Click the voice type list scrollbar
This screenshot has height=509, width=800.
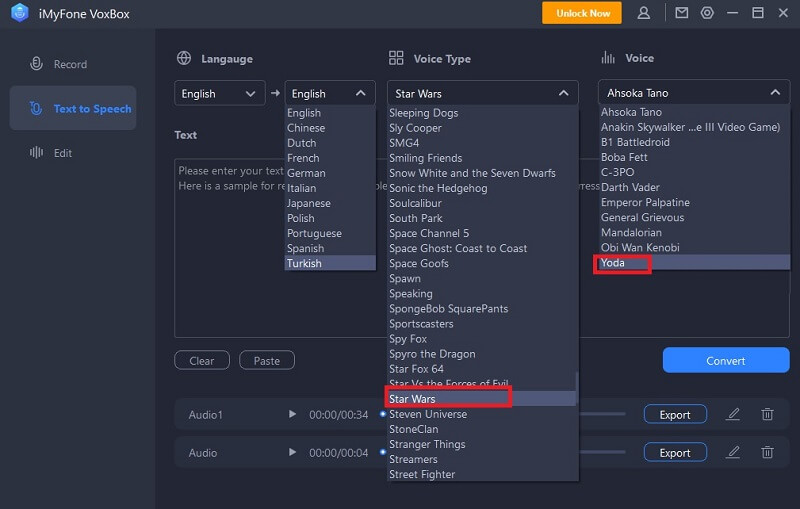[577, 389]
